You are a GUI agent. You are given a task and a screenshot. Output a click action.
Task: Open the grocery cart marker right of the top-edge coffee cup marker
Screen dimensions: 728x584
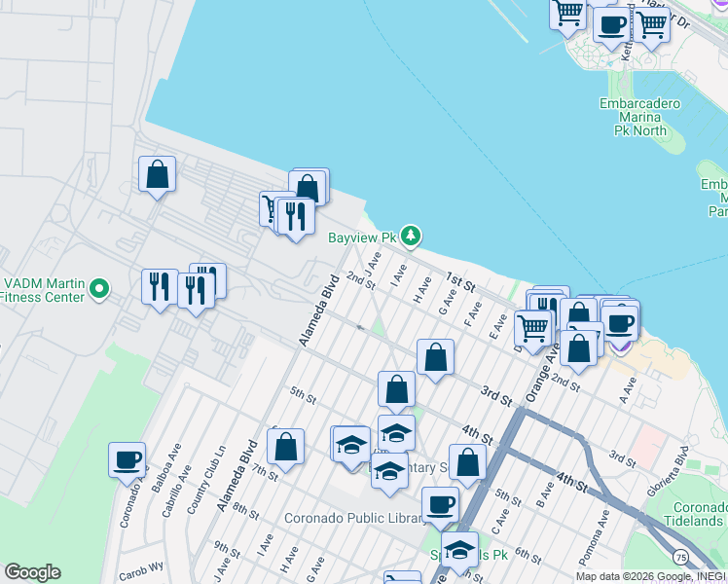click(x=651, y=28)
